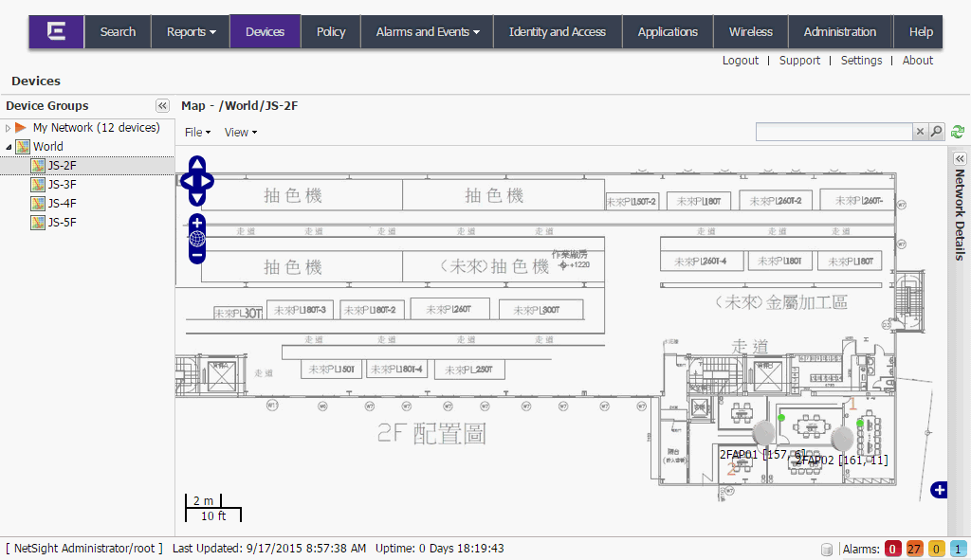Click the globe zoom-to-world icon
The height and width of the screenshot is (560, 971).
point(197,238)
